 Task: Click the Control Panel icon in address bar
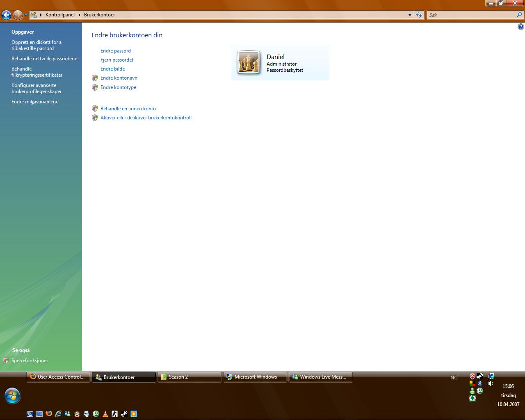point(34,15)
